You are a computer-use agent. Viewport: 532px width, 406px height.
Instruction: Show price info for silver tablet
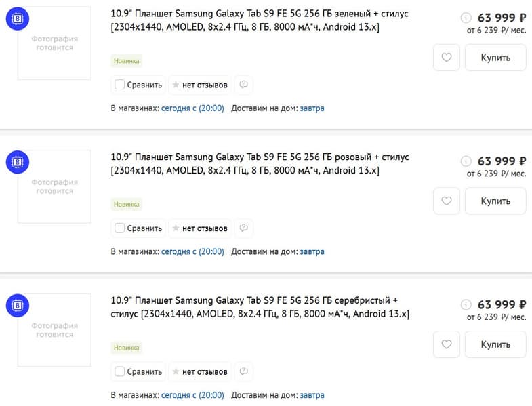pyautogui.click(x=466, y=305)
